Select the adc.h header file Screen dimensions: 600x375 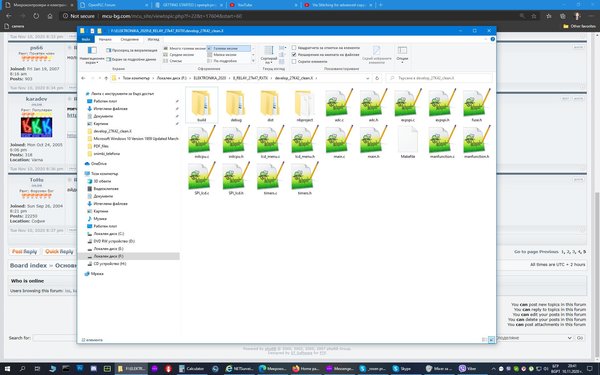point(373,104)
